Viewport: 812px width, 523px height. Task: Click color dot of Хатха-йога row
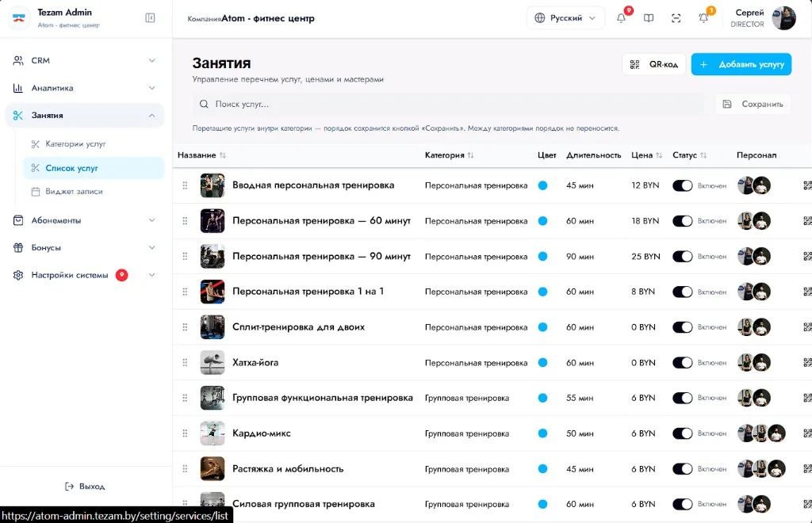coord(542,363)
